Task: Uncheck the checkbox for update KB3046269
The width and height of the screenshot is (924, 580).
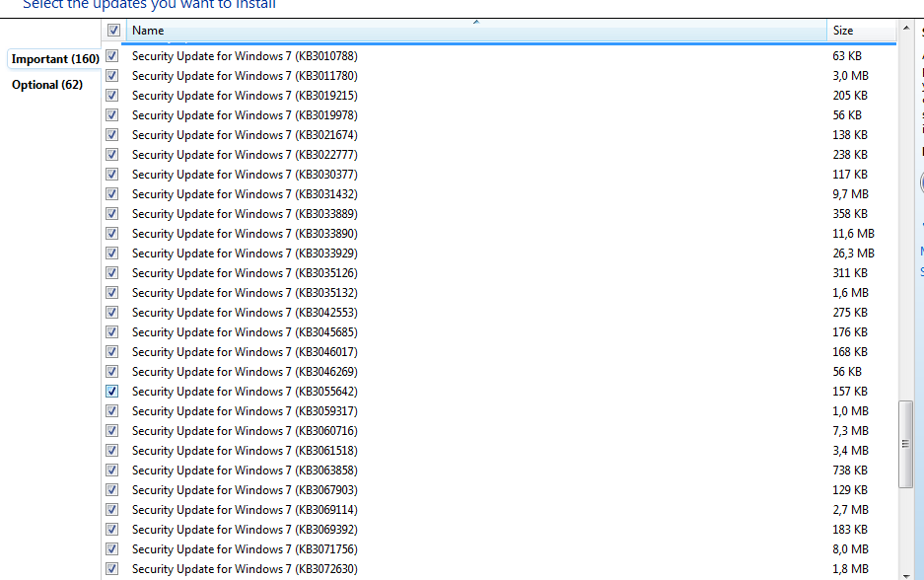Action: (x=112, y=372)
